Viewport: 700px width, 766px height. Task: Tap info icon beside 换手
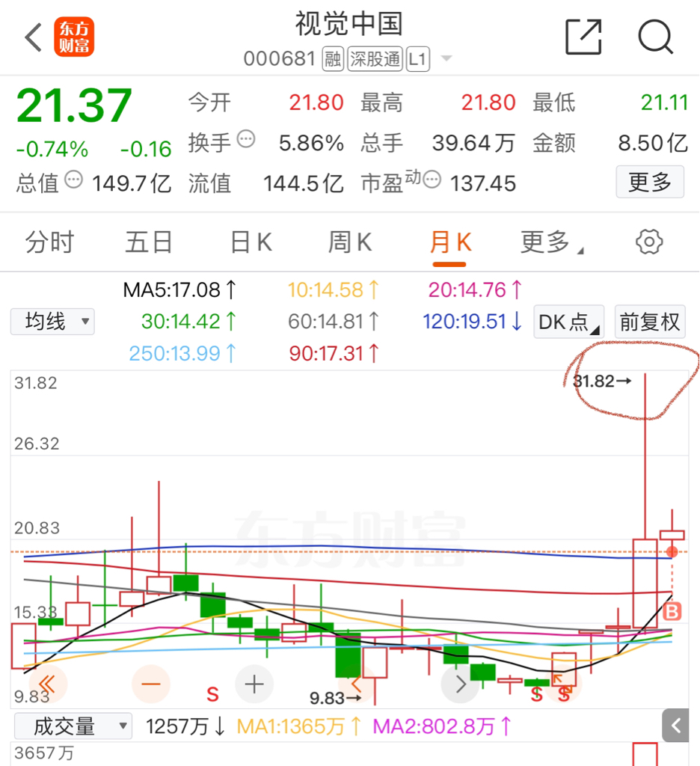tap(246, 139)
